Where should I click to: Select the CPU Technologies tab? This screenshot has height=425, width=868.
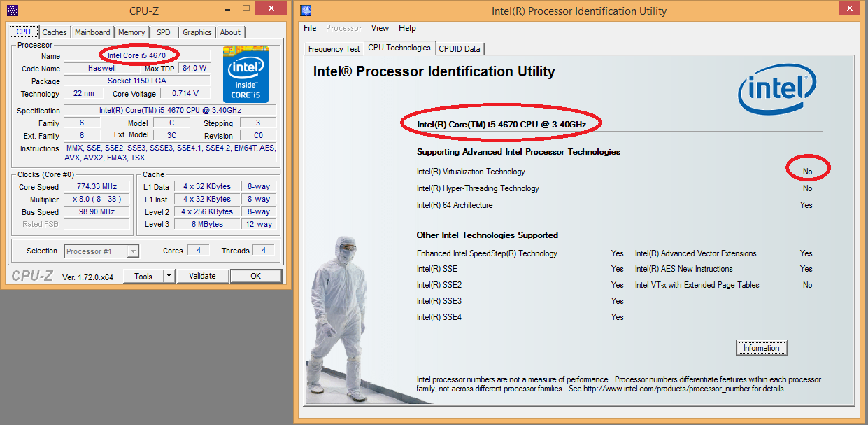[399, 48]
